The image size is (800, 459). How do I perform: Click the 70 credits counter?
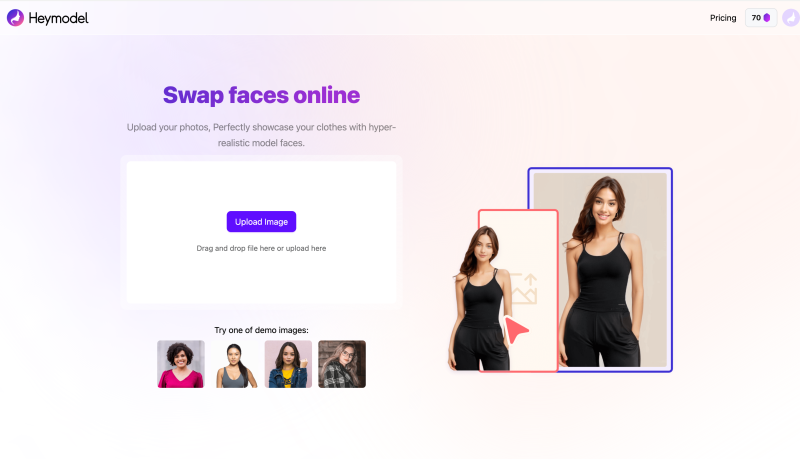click(761, 18)
